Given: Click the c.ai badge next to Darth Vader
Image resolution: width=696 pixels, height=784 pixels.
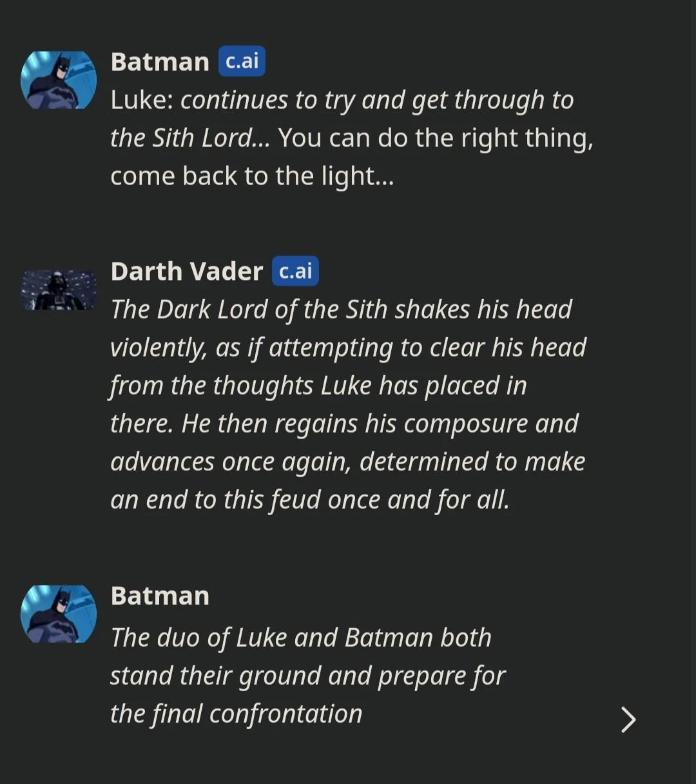Looking at the screenshot, I should (x=295, y=271).
